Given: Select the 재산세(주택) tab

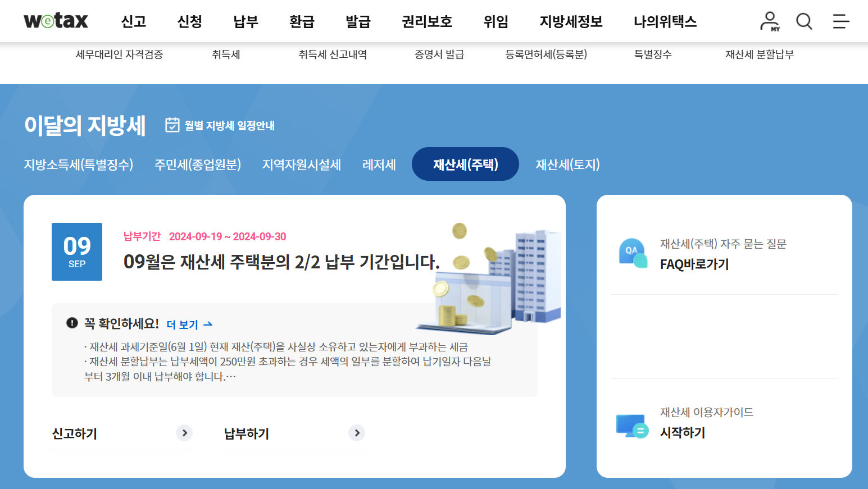Looking at the screenshot, I should 465,164.
